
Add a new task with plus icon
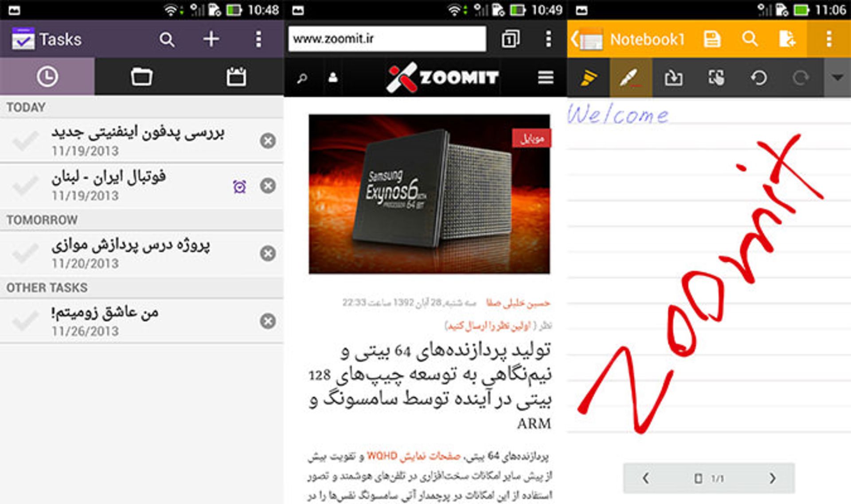(211, 39)
